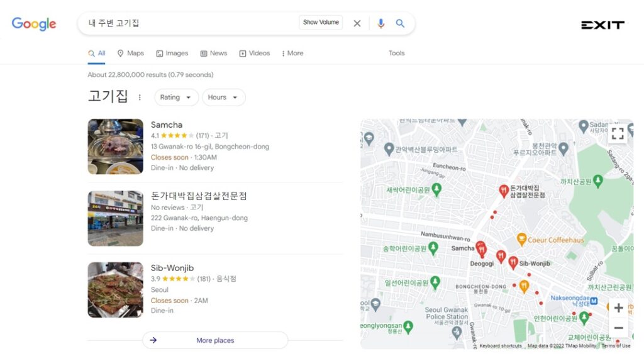Clear the search box with X
This screenshot has width=644, height=361.
click(x=357, y=23)
